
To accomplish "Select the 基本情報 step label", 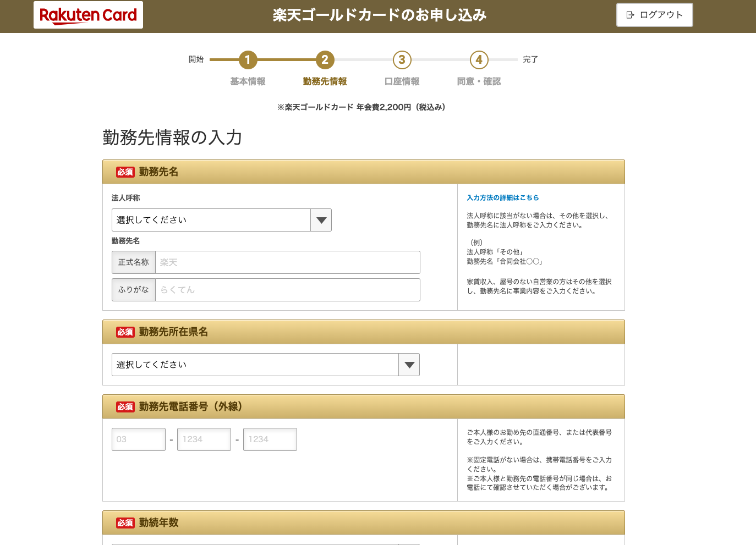I will pos(247,81).
